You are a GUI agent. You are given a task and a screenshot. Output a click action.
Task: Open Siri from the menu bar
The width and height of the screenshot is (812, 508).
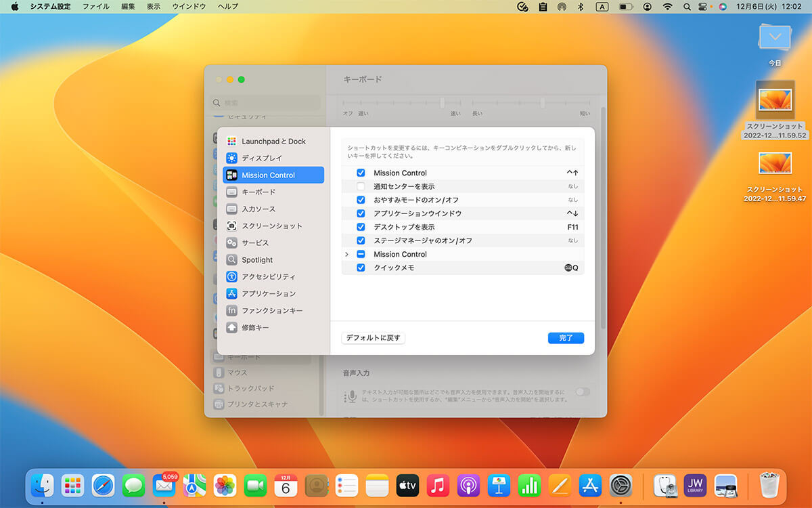pyautogui.click(x=723, y=6)
